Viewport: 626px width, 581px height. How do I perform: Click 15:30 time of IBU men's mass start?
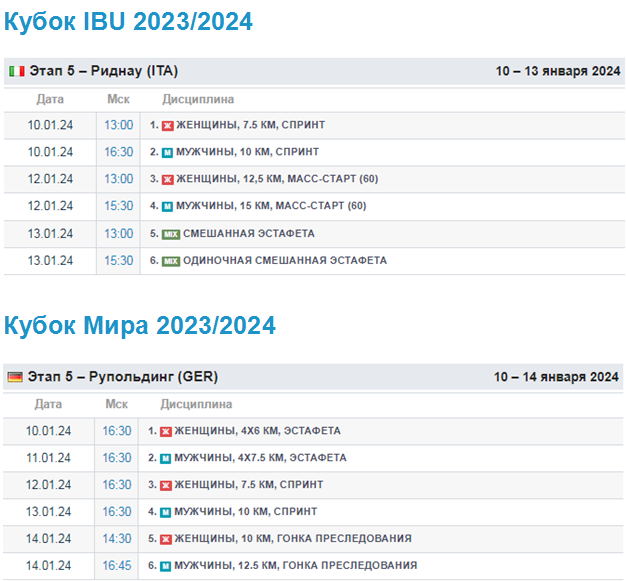(x=119, y=206)
